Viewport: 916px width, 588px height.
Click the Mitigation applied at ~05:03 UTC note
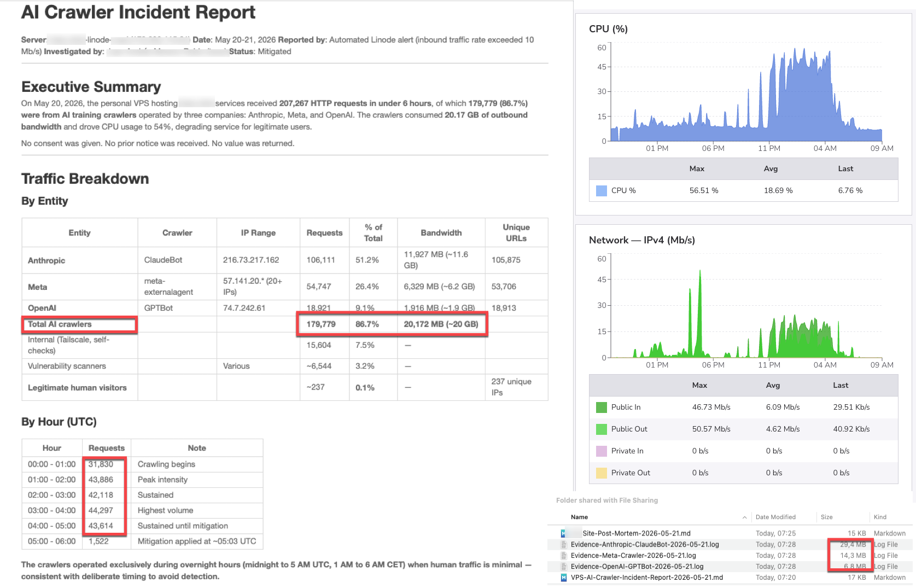tap(197, 541)
